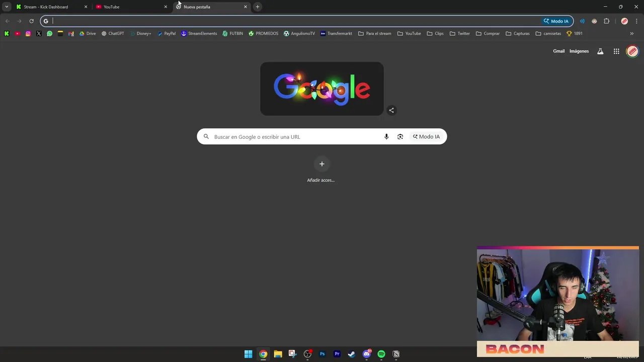Close the YouTube tab
Screen dimensions: 644x362
(166, 7)
